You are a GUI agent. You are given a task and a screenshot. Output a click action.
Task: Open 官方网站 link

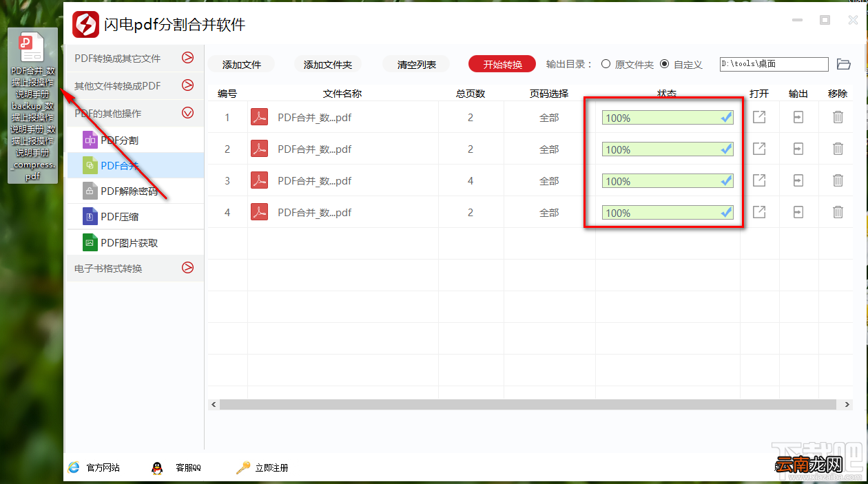94,467
